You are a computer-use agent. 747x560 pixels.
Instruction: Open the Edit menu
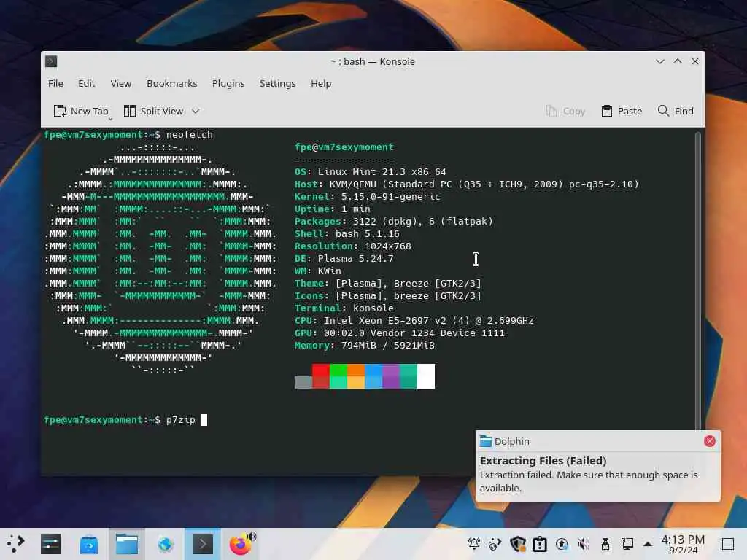point(86,83)
